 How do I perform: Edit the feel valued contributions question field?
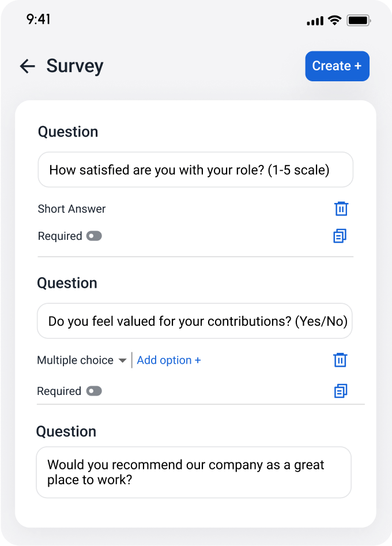[195, 321]
